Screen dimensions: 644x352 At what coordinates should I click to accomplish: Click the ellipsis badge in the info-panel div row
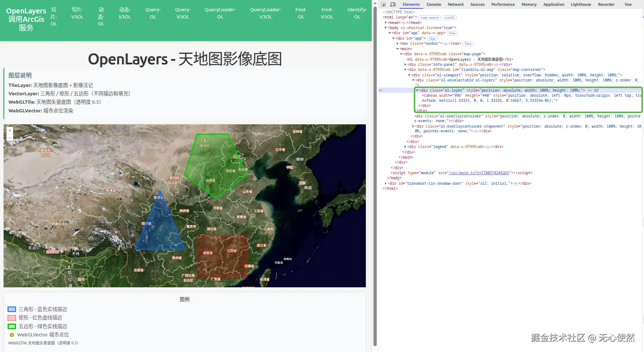(x=496, y=65)
